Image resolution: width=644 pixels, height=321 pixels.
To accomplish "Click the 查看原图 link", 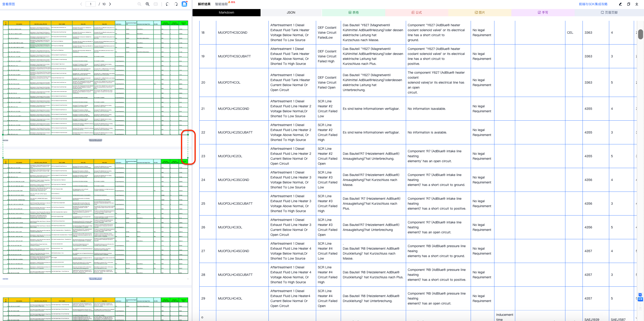I will 9,4.
